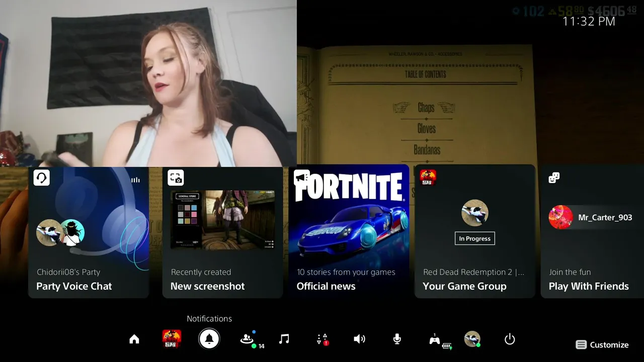
Task: Open the profile avatar icon
Action: [472, 339]
